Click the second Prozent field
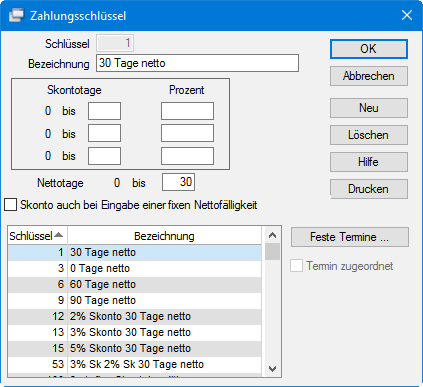The width and height of the screenshot is (423, 387). pos(187,133)
